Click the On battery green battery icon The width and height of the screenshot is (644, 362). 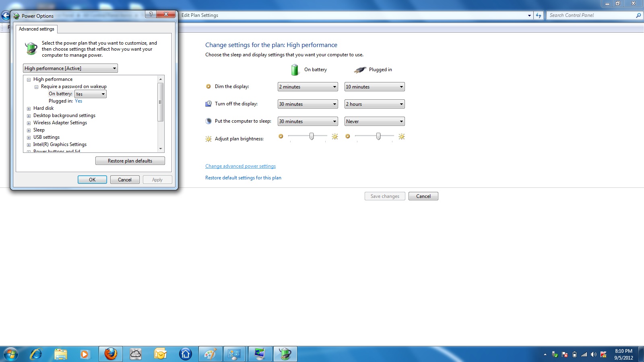coord(295,70)
